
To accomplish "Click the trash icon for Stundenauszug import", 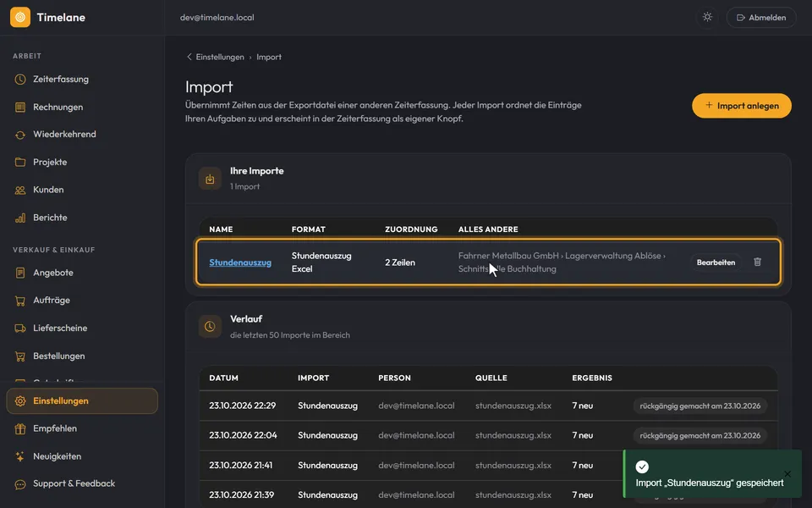I will click(x=757, y=262).
